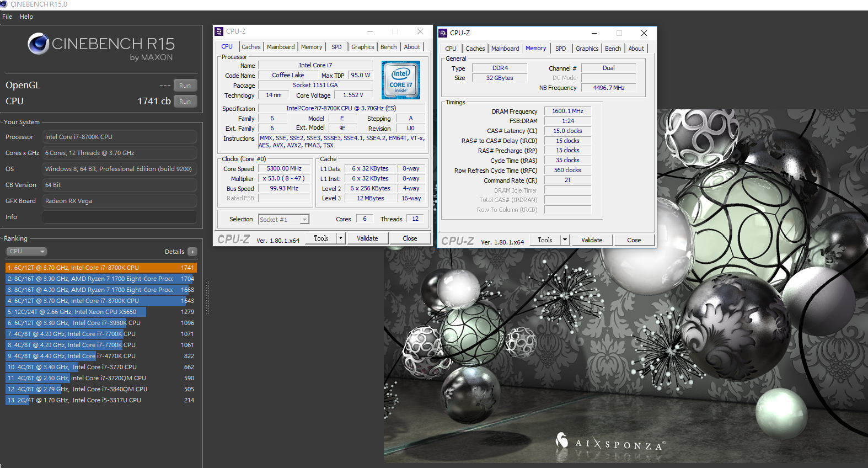Click Close button in CPU-Z Memory window
868x468 pixels.
point(634,240)
